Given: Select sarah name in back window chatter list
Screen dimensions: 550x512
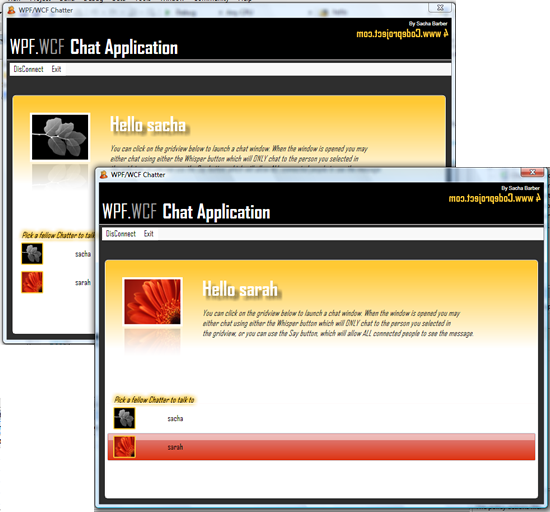Looking at the screenshot, I should (83, 282).
